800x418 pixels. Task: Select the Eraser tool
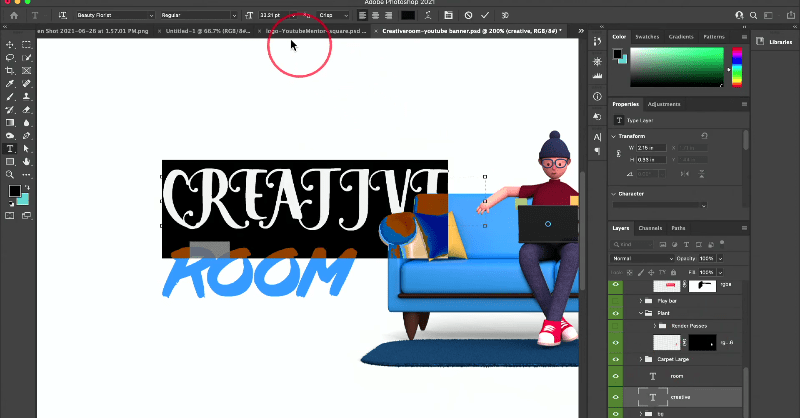click(27, 110)
